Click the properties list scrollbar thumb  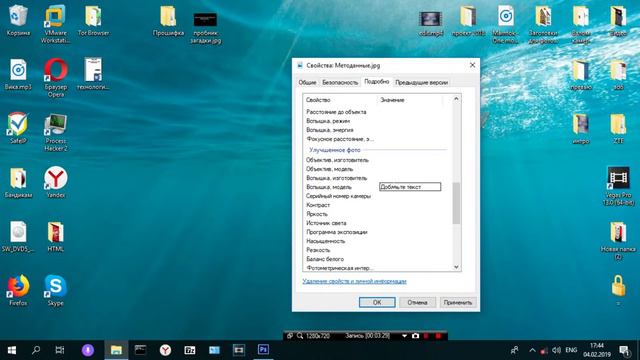(456, 203)
